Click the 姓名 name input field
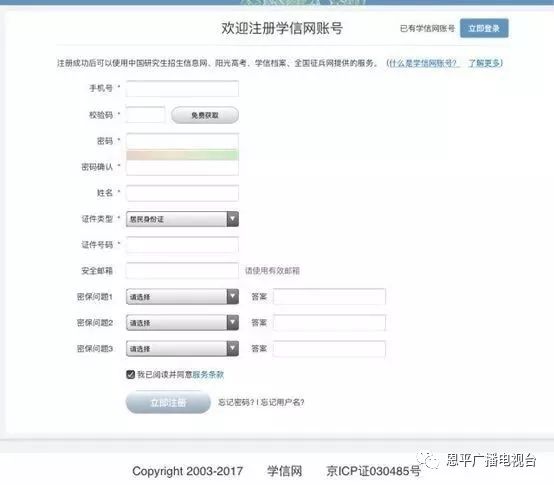The width and height of the screenshot is (554, 485). point(182,193)
